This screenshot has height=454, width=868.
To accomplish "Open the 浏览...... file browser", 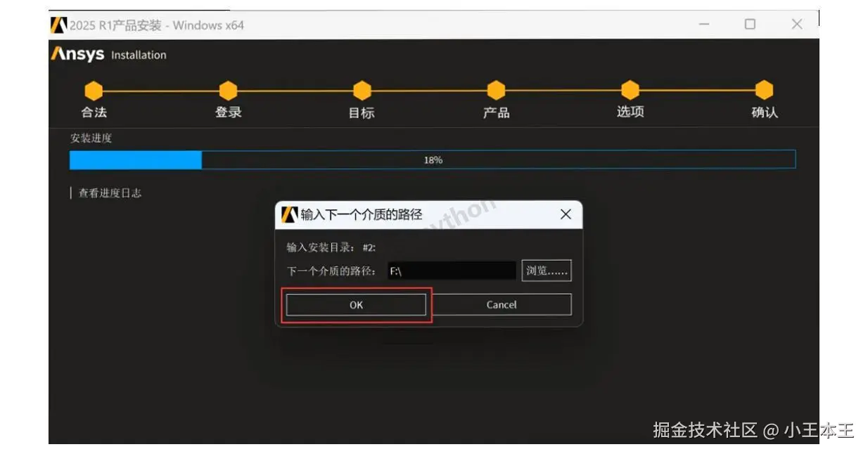I will click(546, 270).
